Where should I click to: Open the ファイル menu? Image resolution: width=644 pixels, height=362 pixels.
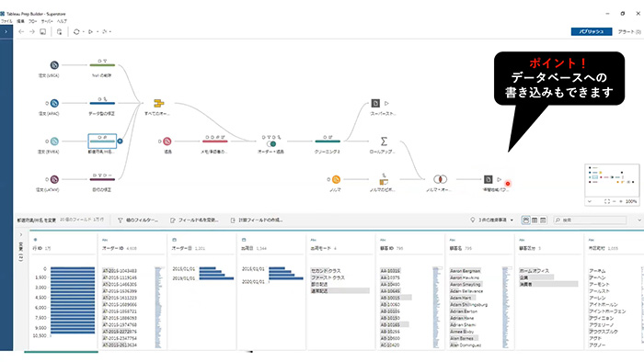point(6,21)
